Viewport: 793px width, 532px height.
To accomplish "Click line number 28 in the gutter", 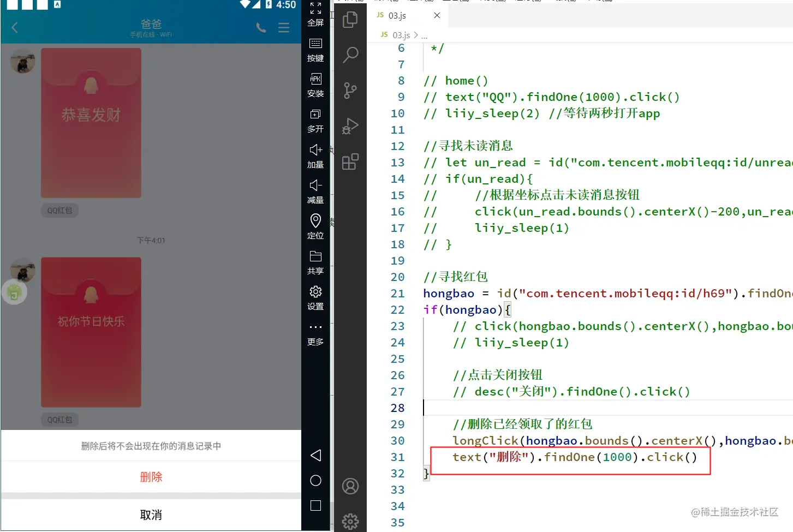I will click(398, 408).
